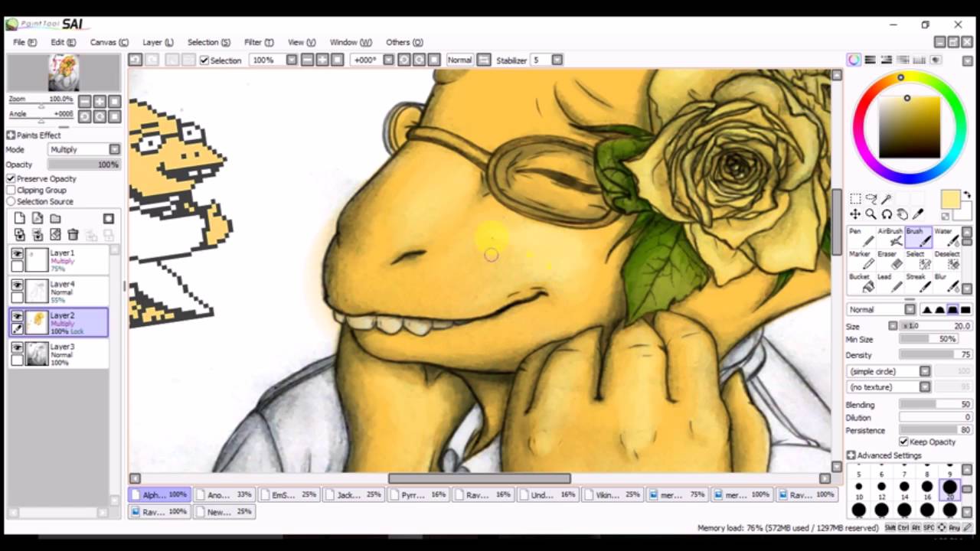Enable Selection Source option
980x551 pixels.
click(x=11, y=201)
